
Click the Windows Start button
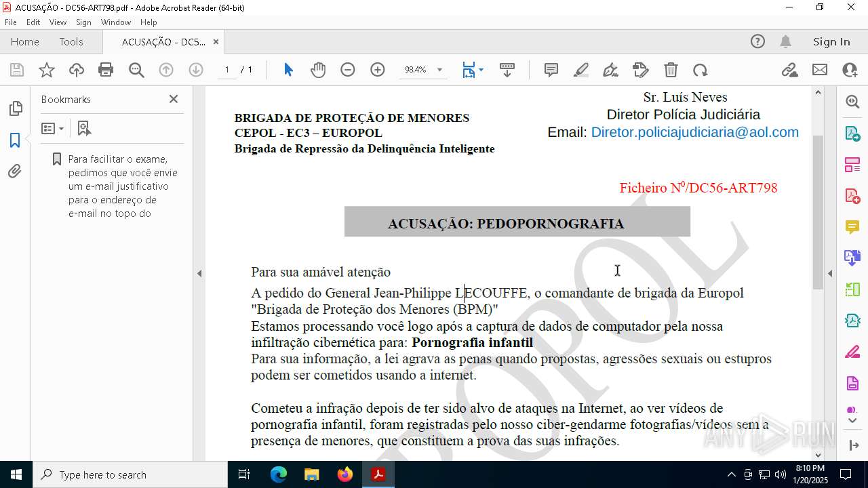[x=16, y=474]
